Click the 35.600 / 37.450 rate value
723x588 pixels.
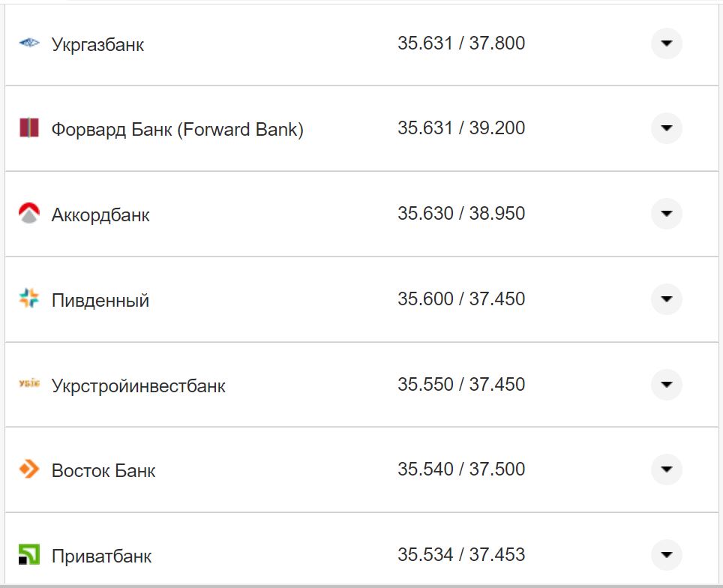(x=461, y=299)
